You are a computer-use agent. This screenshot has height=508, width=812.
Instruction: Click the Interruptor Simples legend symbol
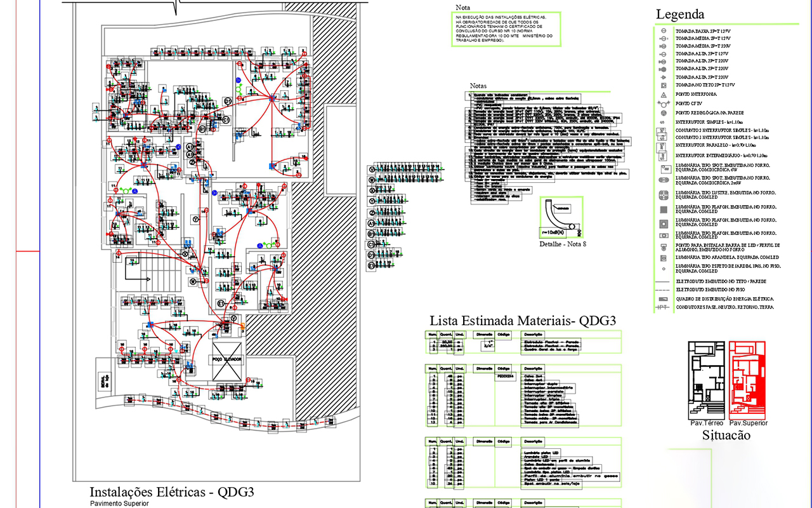pos(662,123)
